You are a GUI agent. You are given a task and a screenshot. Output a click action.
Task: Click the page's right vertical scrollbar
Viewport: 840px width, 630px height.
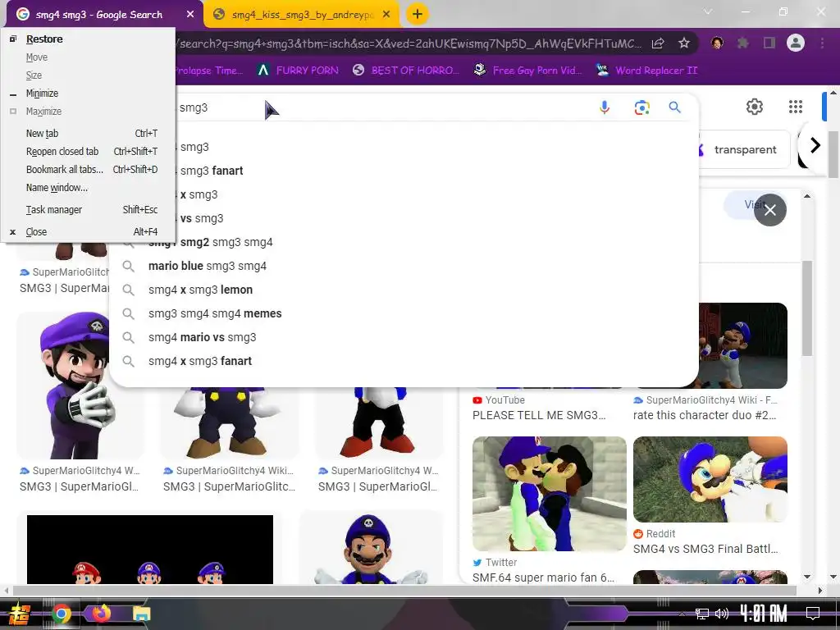[x=833, y=154]
